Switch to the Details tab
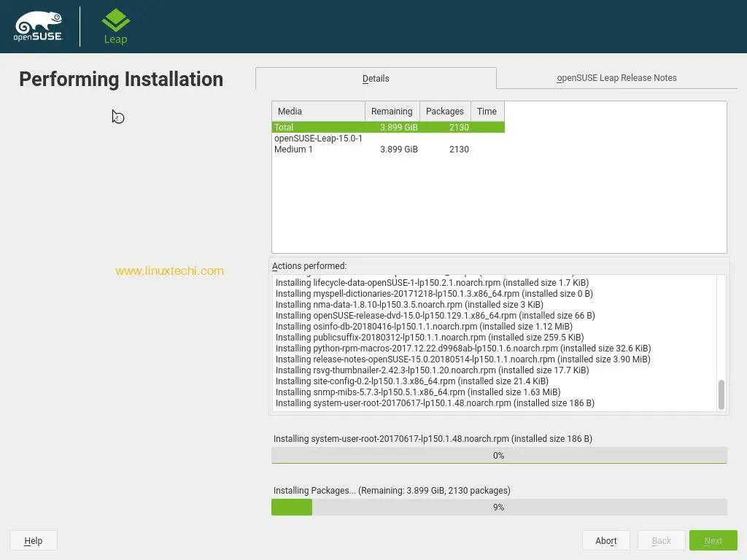 click(376, 78)
